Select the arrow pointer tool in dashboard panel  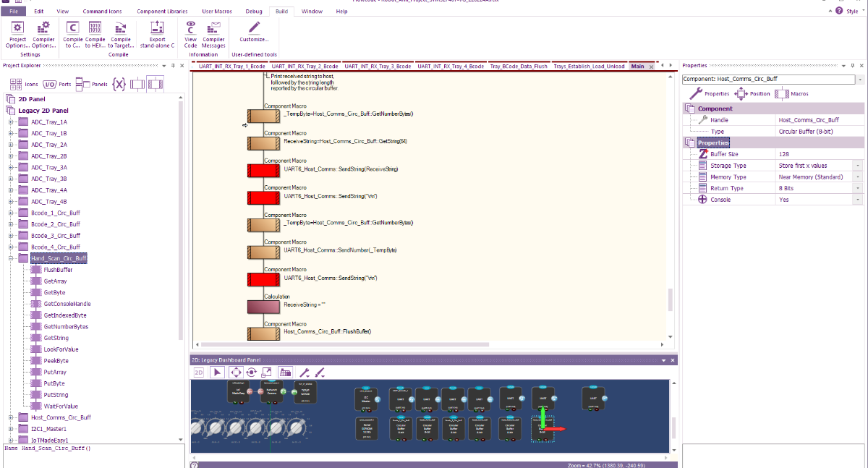(217, 372)
